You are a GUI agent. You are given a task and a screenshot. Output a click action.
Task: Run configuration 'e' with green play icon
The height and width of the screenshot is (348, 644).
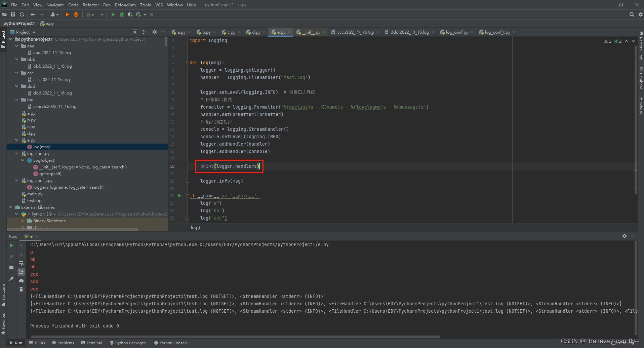click(x=113, y=14)
